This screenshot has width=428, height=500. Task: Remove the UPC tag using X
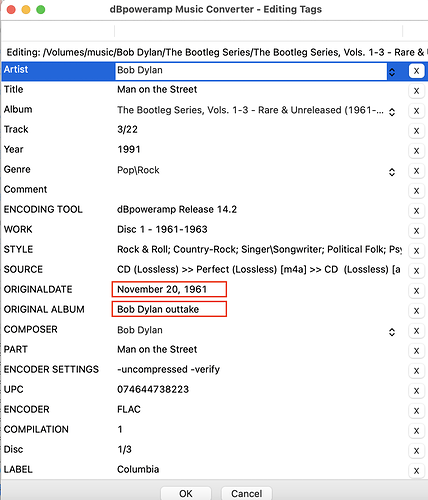416,391
